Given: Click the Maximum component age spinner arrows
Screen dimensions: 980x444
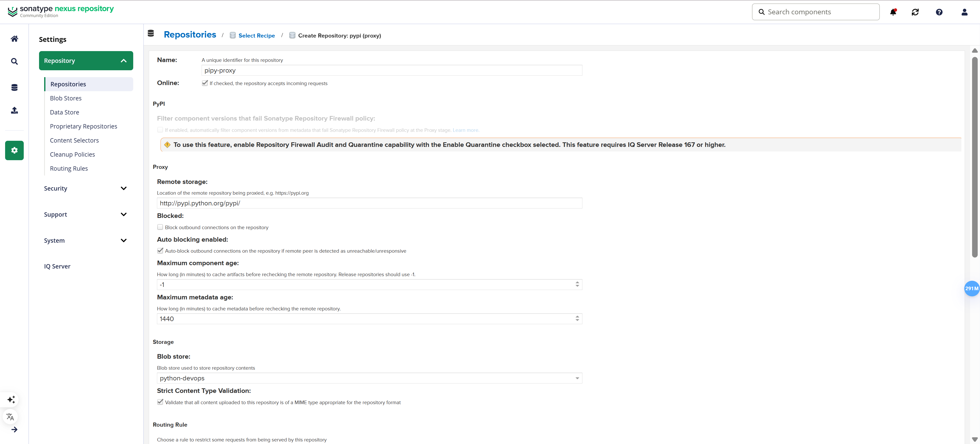Looking at the screenshot, I should coord(577,284).
